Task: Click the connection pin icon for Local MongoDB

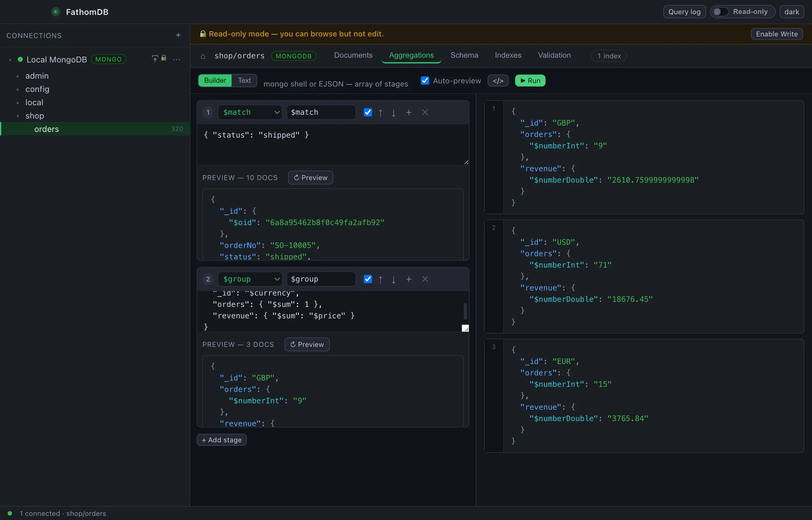Action: point(155,59)
